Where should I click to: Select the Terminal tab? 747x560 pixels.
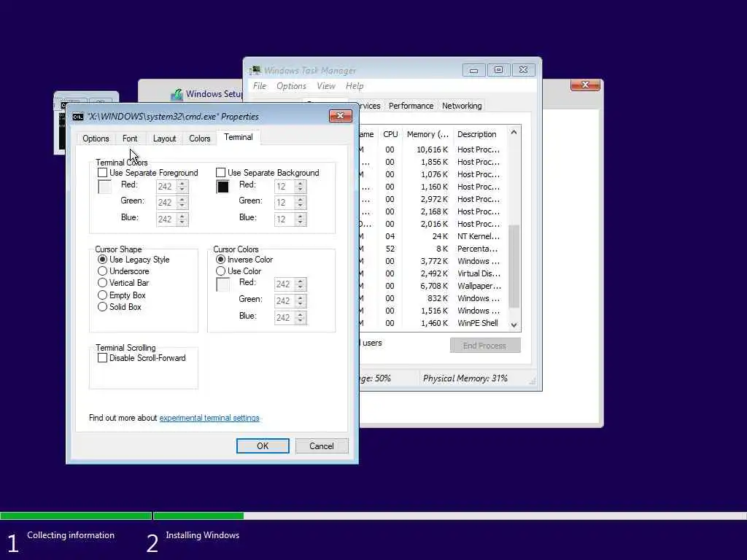(239, 137)
